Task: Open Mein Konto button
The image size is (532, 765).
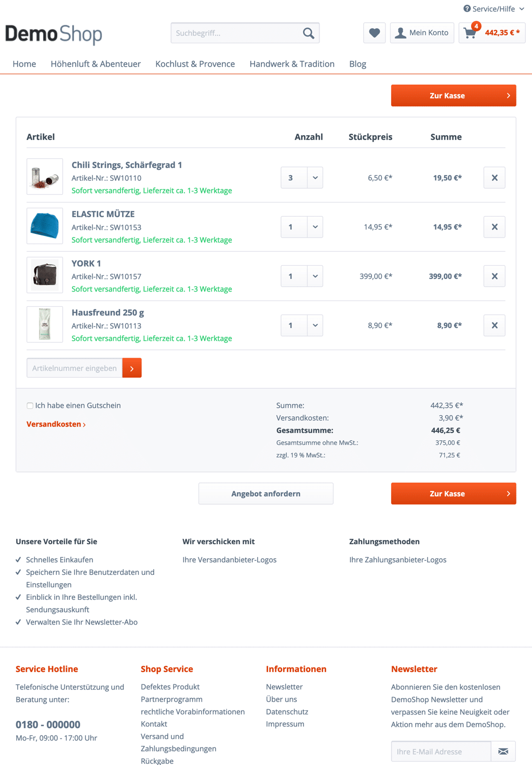Action: (x=422, y=33)
